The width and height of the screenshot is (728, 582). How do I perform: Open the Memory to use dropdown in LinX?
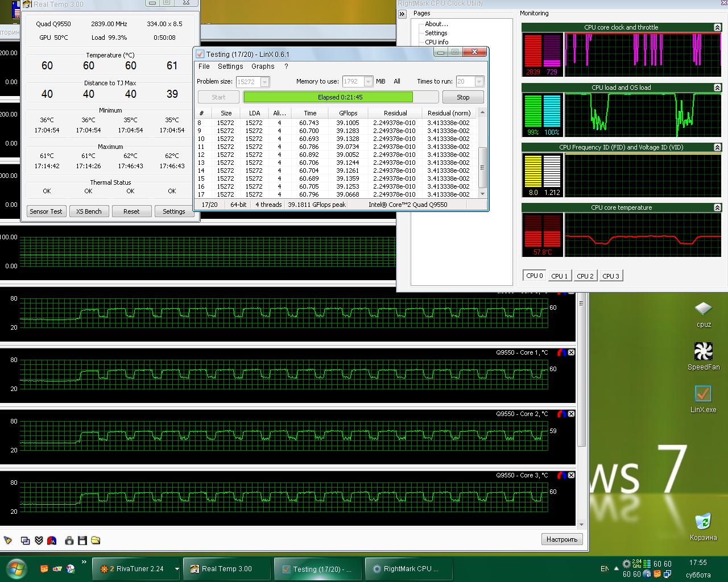(x=368, y=81)
